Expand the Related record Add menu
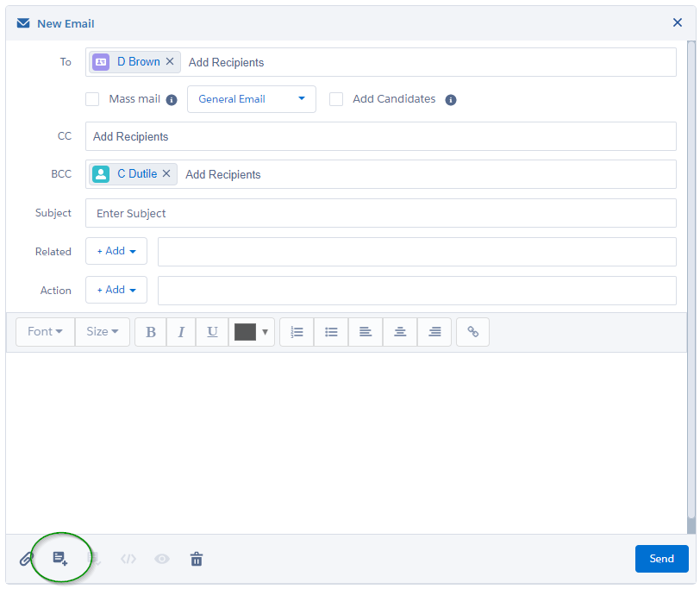 (116, 251)
